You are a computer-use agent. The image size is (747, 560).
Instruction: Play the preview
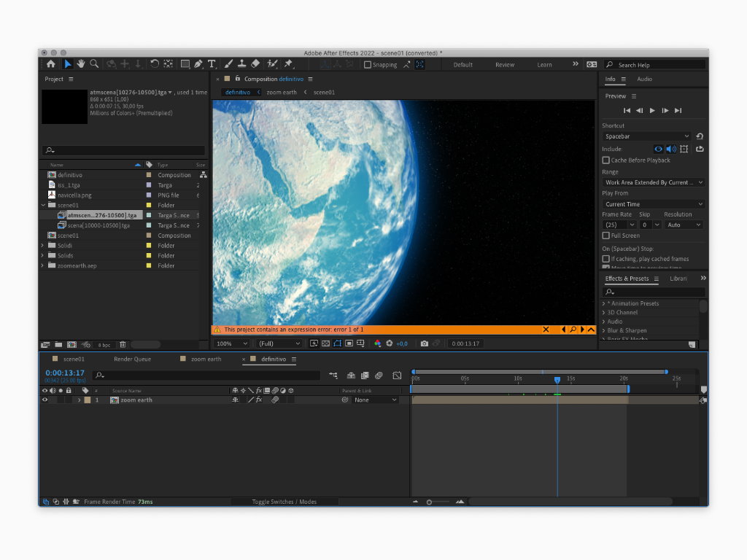click(652, 111)
